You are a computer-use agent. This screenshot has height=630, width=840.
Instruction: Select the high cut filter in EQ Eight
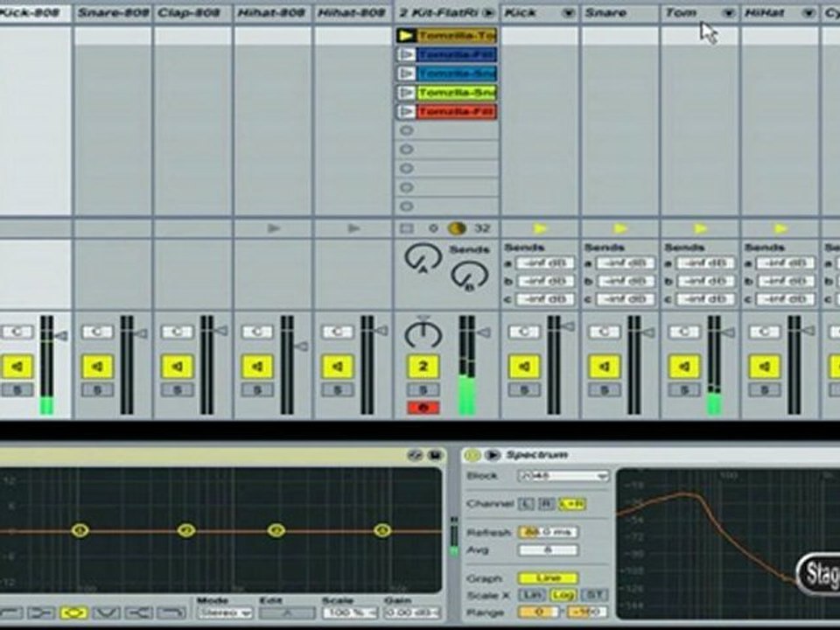172,612
